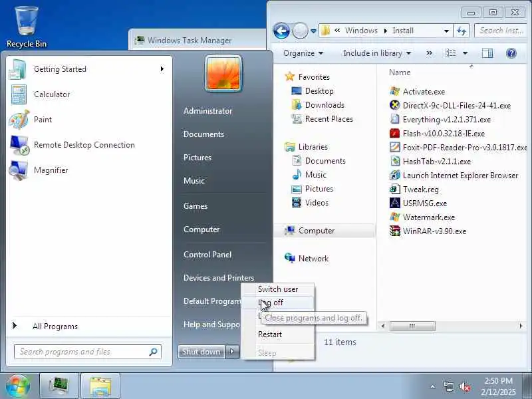
Task: Select Videos library in navigation pane
Action: coord(310,203)
